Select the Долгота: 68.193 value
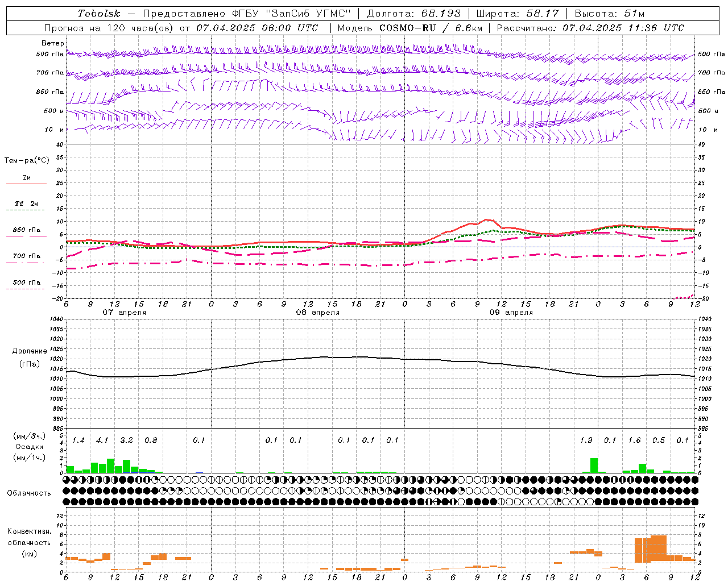The width and height of the screenshot is (728, 582). tap(413, 14)
